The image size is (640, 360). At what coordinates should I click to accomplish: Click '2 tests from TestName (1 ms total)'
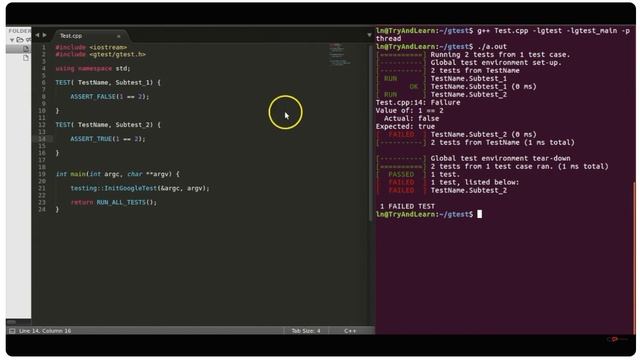502,142
